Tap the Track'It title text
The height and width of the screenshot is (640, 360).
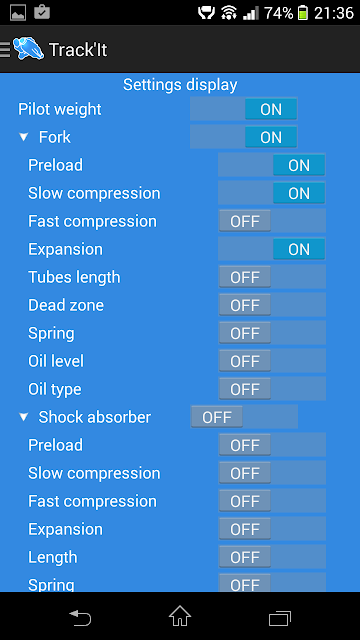pyautogui.click(x=78, y=50)
